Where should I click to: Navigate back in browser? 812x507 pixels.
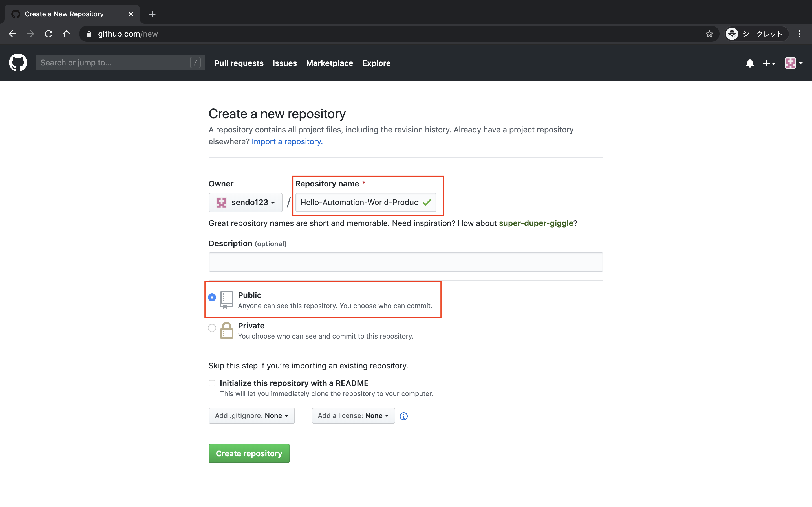[x=12, y=34]
